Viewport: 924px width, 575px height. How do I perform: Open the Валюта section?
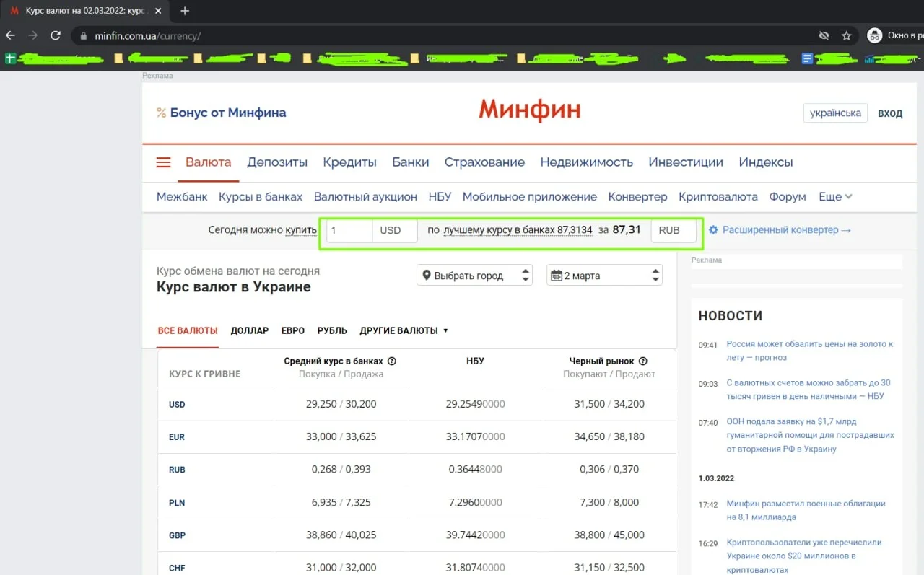(208, 162)
